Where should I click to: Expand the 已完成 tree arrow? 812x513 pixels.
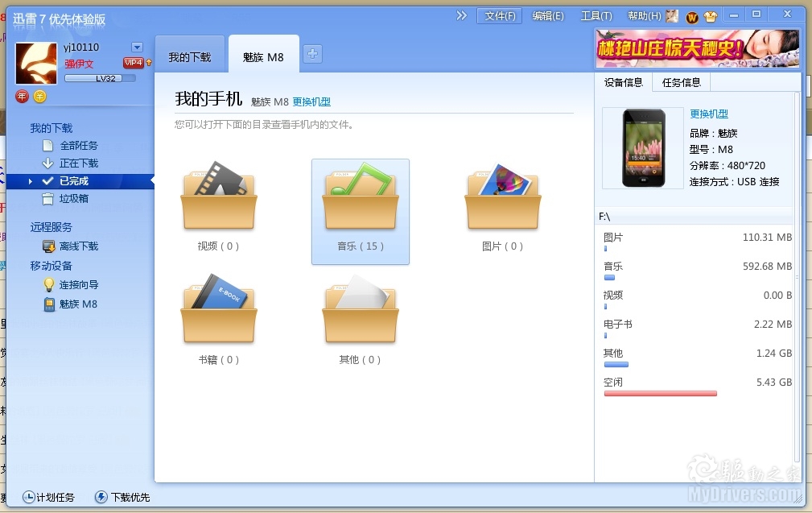pyautogui.click(x=30, y=181)
